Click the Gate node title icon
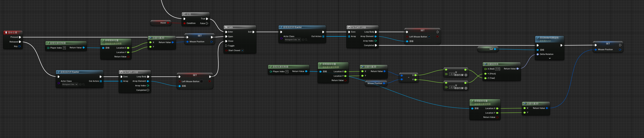Image resolution: width=644 pixels, height=138 pixels. [226, 27]
